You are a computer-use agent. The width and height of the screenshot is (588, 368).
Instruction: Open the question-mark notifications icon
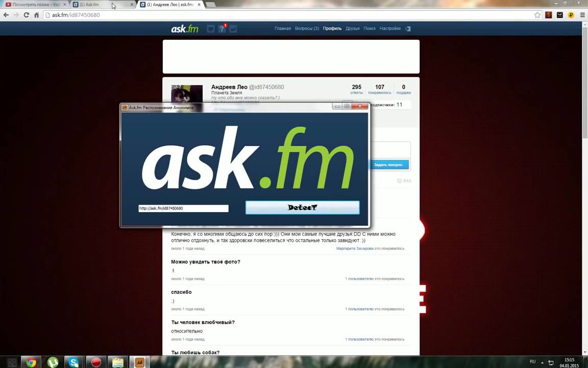click(x=222, y=29)
